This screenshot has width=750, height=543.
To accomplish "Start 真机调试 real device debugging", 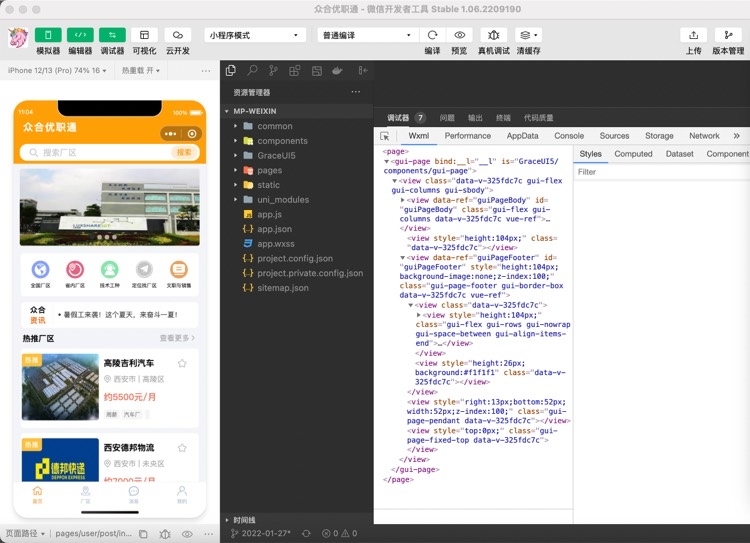I will pyautogui.click(x=494, y=35).
